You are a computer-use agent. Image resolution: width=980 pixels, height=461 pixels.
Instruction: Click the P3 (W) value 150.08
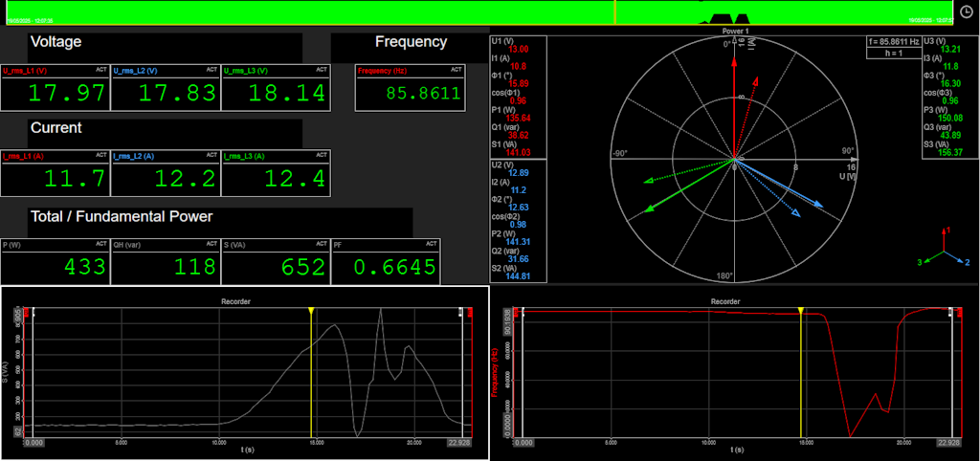click(x=951, y=118)
